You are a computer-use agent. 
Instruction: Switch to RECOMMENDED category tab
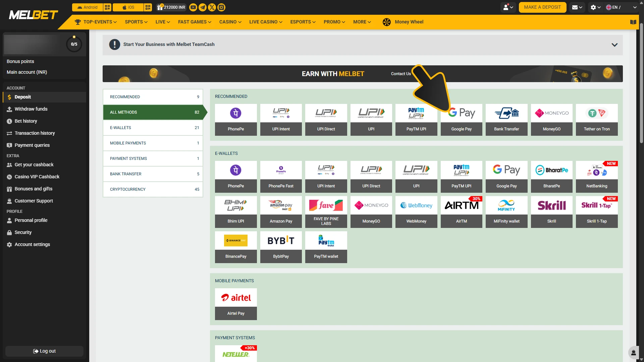tap(153, 97)
